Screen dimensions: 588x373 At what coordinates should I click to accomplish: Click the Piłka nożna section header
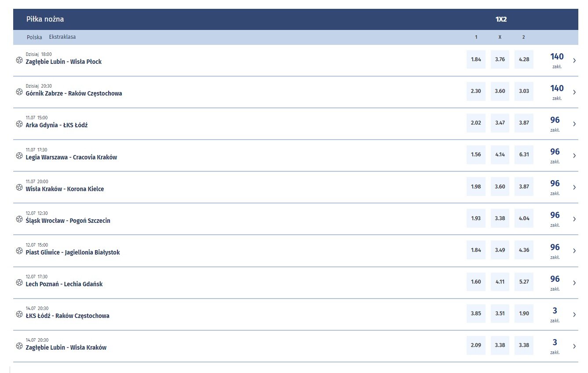pos(45,19)
